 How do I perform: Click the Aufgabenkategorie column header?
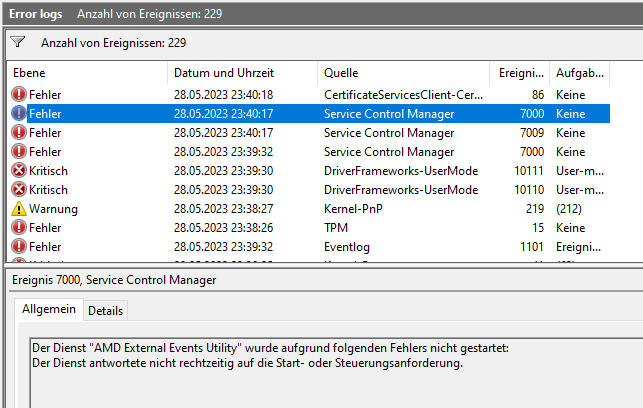pos(579,73)
